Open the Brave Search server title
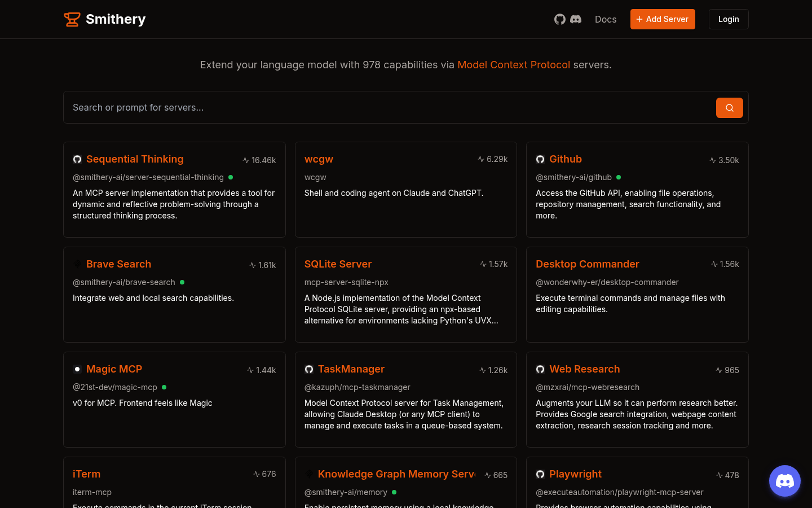 click(x=118, y=264)
